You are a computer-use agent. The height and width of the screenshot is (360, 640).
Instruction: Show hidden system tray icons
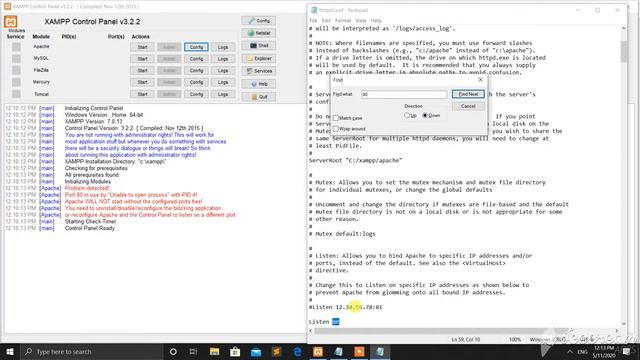(569, 351)
